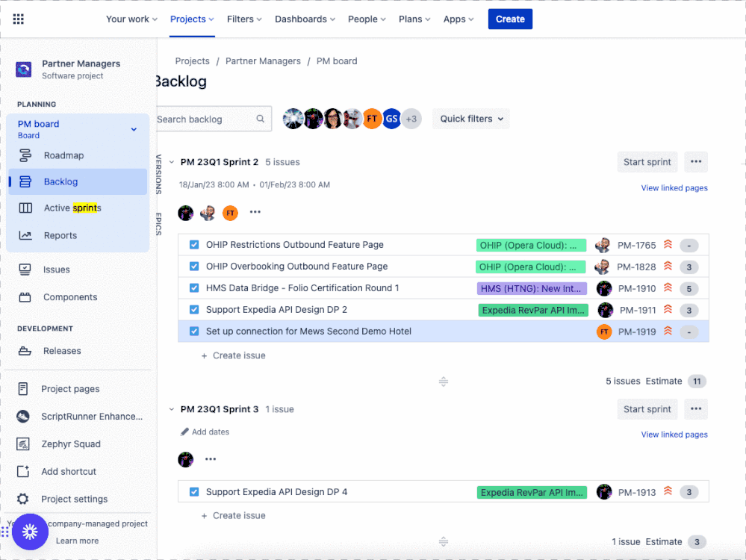Expand the PM board dropdown chevron
The image size is (746, 560).
(134, 129)
